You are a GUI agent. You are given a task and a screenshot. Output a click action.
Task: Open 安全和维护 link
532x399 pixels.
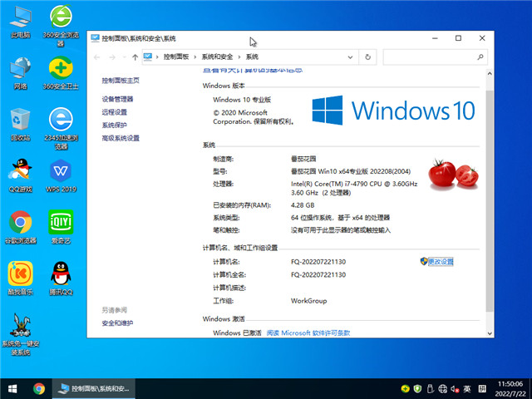[x=117, y=323]
